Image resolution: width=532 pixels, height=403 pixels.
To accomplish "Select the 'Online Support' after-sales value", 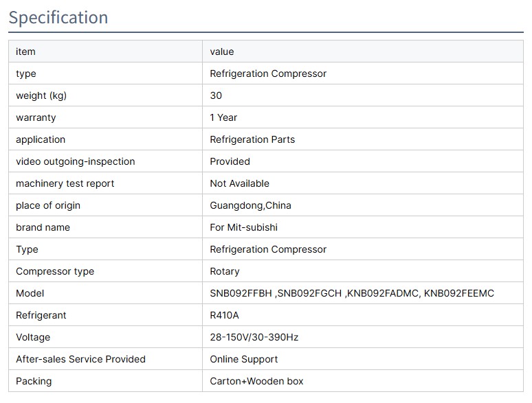I will coord(244,359).
